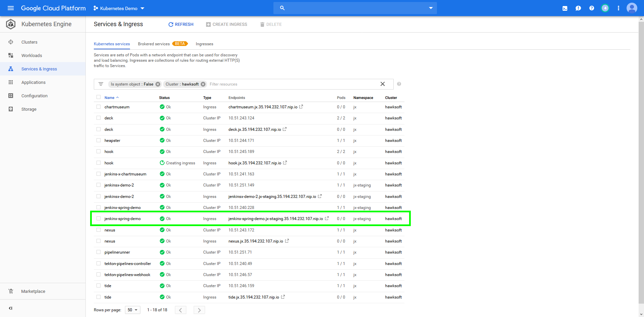This screenshot has height=317, width=644.
Task: Switch to the Ingresses tab
Action: 204,44
